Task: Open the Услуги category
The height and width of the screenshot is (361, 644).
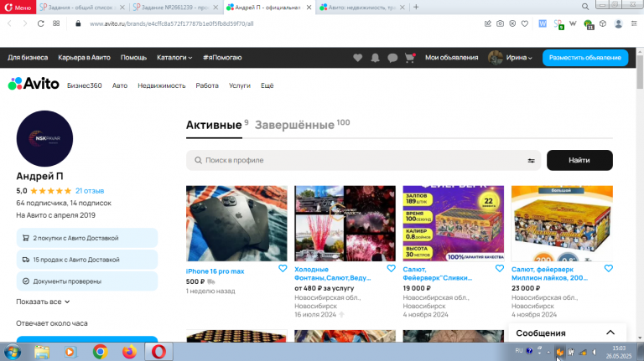Action: tap(240, 85)
